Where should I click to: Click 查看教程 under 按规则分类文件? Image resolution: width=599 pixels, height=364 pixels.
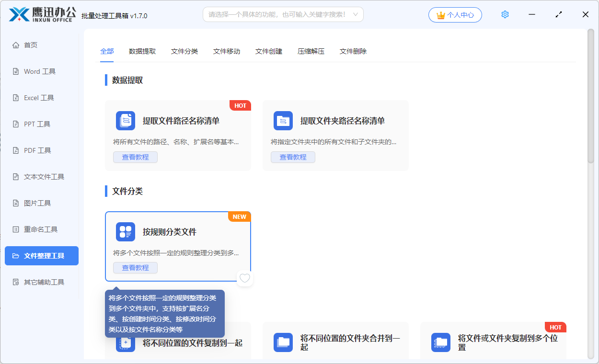[135, 268]
